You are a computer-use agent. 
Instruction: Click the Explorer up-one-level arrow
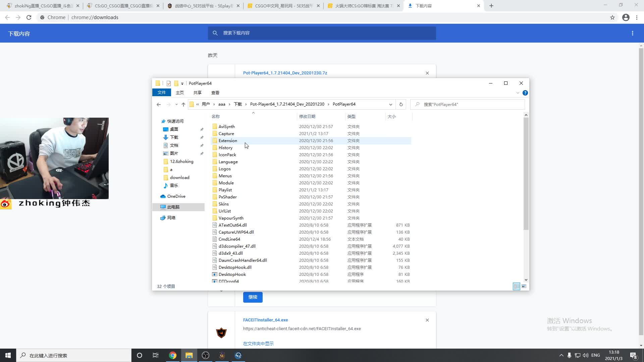pos(183,104)
